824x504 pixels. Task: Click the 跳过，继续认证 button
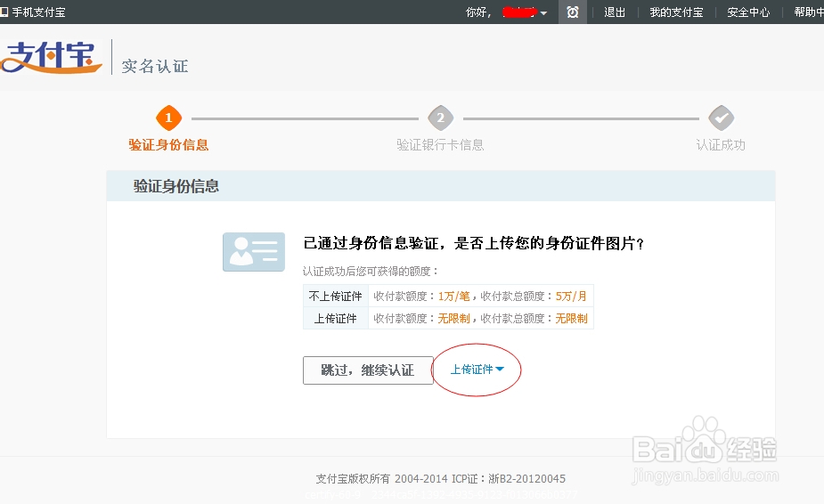pyautogui.click(x=368, y=370)
